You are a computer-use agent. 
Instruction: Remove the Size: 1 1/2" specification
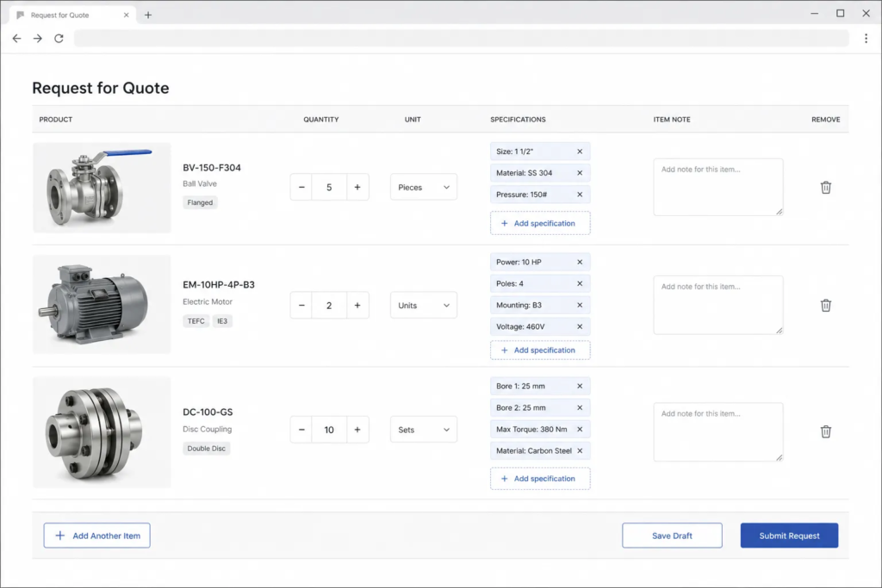tap(580, 152)
